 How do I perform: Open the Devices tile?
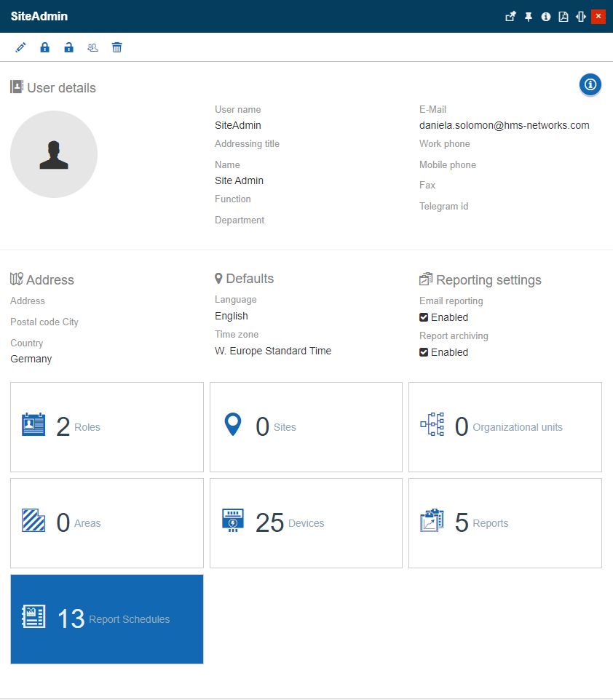pyautogui.click(x=306, y=523)
